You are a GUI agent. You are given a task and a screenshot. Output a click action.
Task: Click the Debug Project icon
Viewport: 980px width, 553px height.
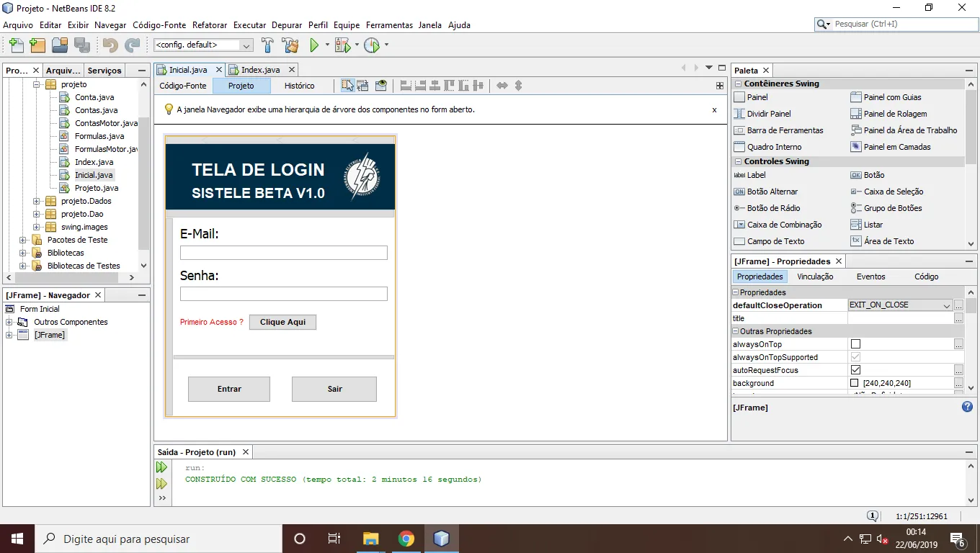tap(342, 45)
